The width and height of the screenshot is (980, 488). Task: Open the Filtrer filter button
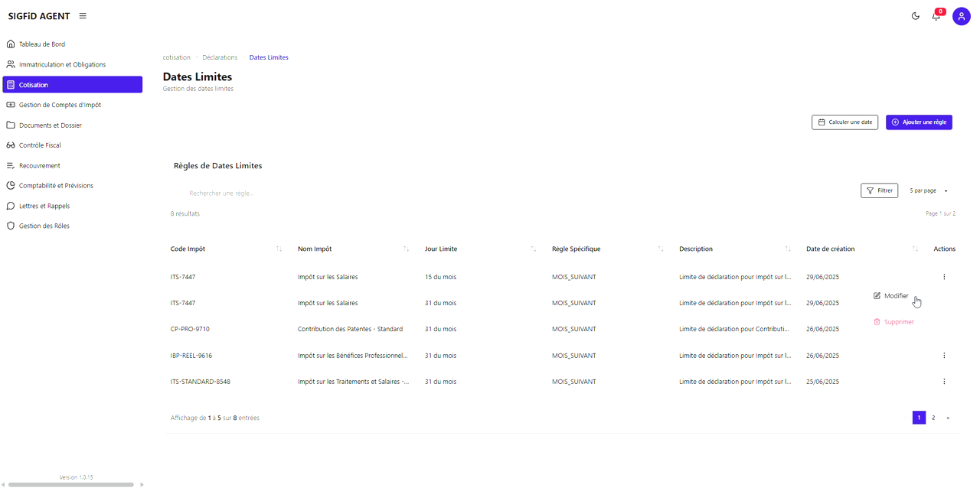coord(879,190)
